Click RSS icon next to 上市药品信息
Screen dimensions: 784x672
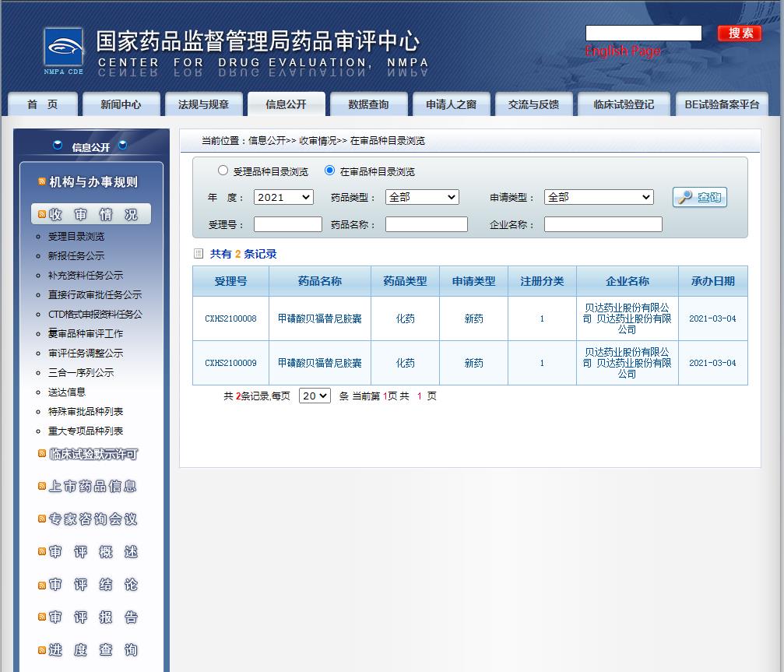coord(42,486)
